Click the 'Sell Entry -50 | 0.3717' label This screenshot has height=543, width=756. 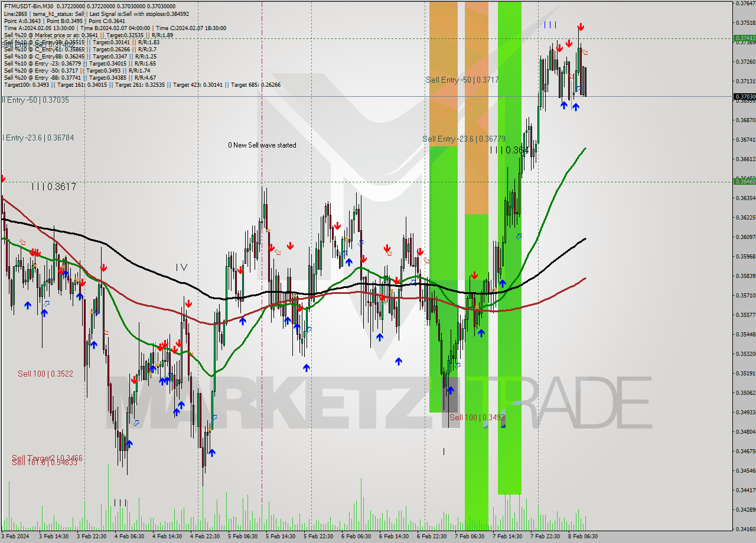click(462, 80)
